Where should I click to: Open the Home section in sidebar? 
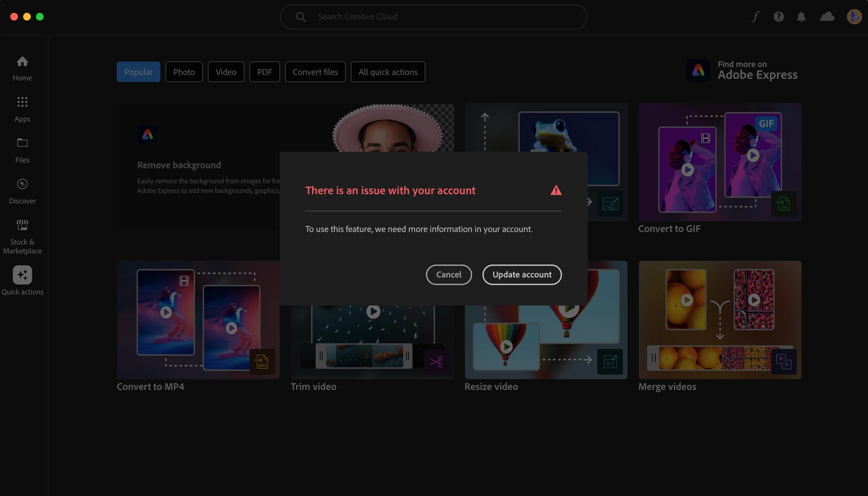tap(22, 68)
